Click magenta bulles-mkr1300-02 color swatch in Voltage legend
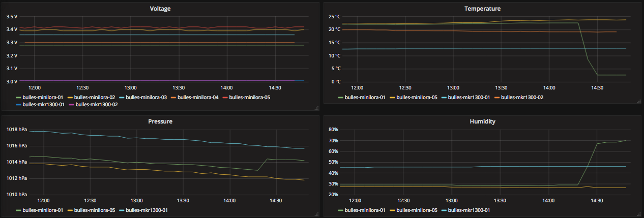The height and width of the screenshot is (218, 644). coord(72,104)
